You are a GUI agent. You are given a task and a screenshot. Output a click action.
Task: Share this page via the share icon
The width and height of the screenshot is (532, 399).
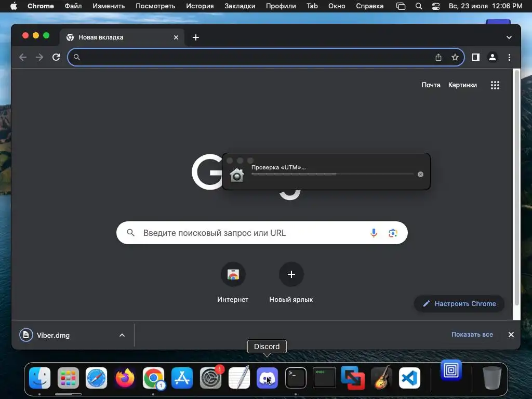point(438,57)
